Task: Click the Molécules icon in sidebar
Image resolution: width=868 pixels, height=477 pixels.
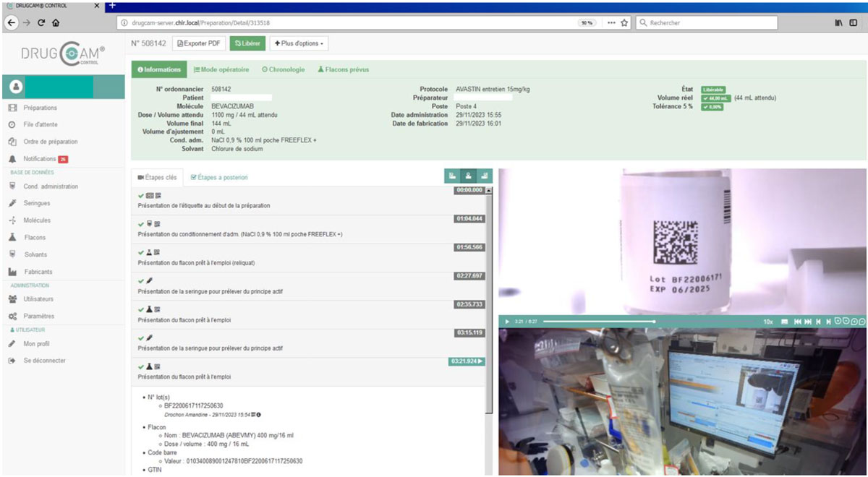Action: click(x=12, y=220)
